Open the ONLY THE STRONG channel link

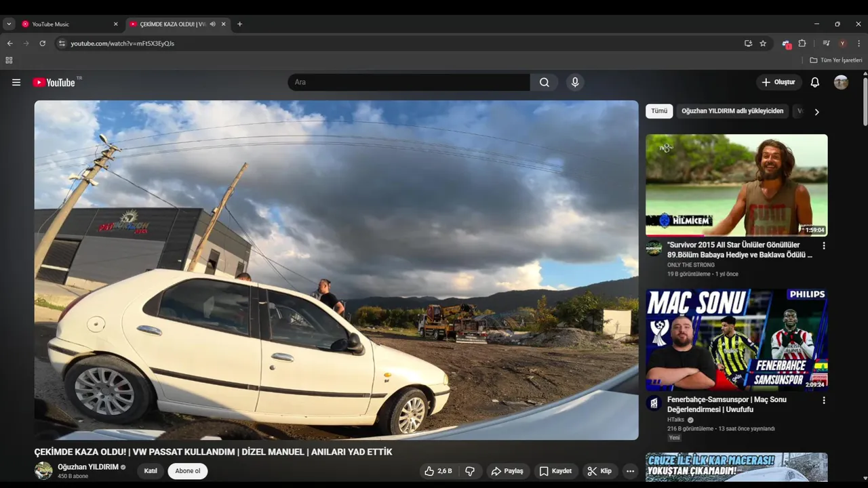pos(690,265)
